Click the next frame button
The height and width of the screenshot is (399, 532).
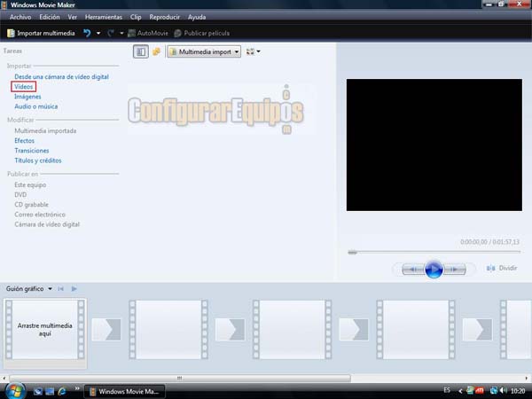455,270
